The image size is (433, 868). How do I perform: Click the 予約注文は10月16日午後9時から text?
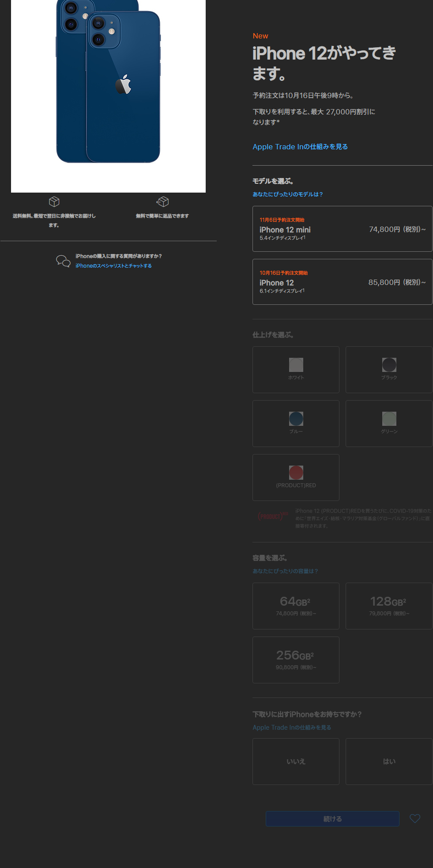(304, 95)
